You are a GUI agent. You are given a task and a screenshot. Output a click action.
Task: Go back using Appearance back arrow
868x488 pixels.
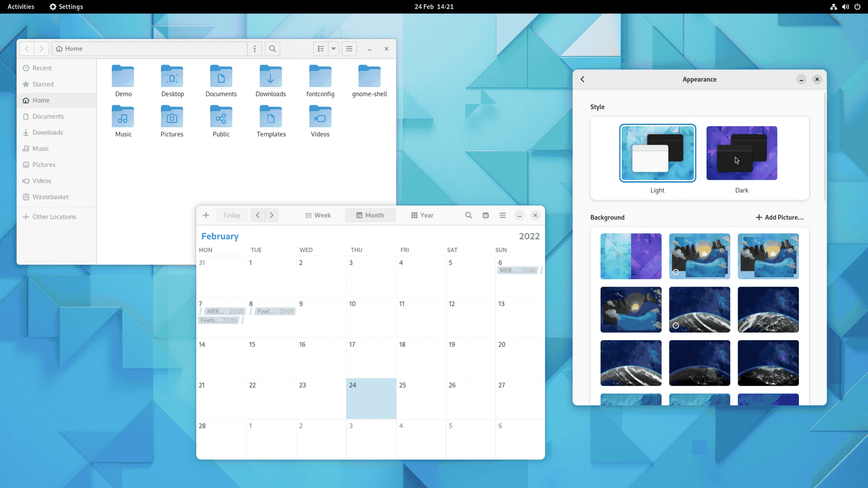tap(582, 80)
